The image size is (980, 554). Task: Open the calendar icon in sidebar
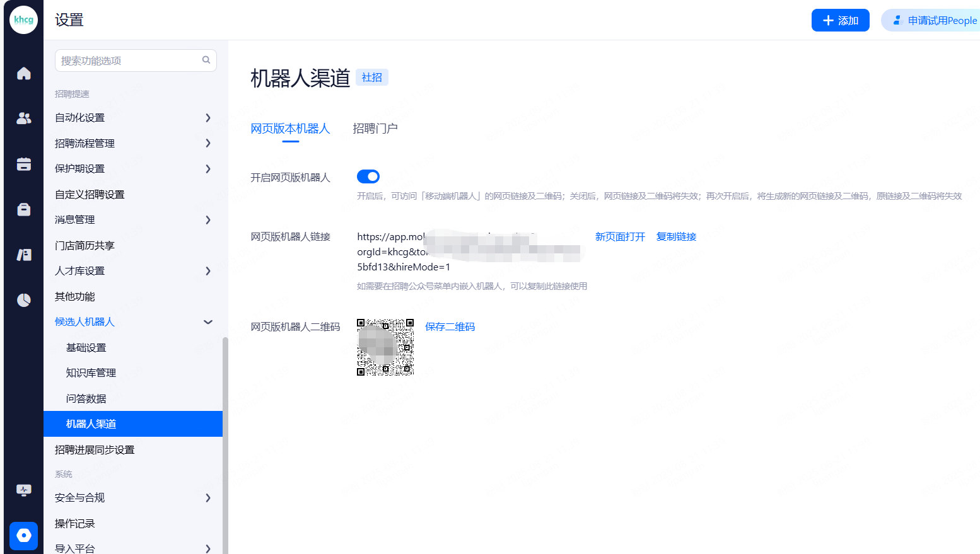point(24,164)
